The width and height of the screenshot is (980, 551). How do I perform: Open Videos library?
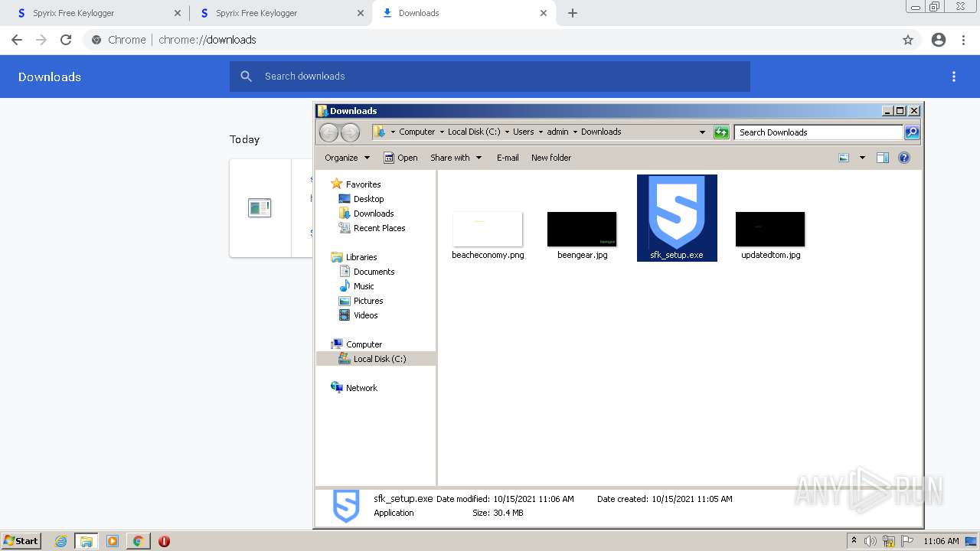[365, 315]
